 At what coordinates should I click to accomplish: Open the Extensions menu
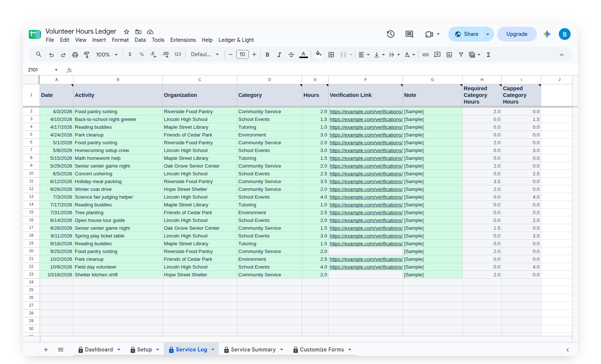[x=183, y=40]
